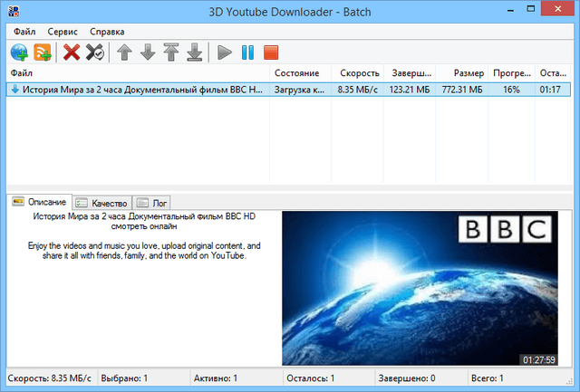The width and height of the screenshot is (580, 392).
Task: Switch to the Качество tab
Action: (x=101, y=203)
